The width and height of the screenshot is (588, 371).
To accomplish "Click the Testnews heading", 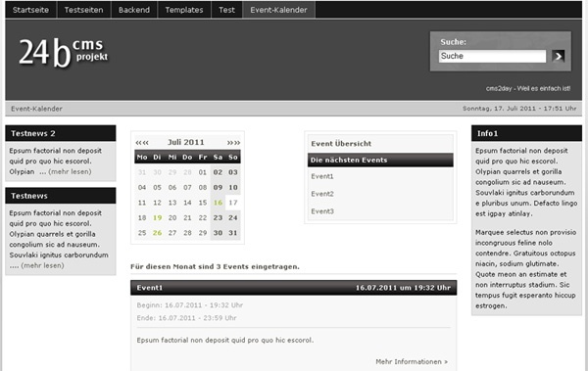I will click(29, 196).
